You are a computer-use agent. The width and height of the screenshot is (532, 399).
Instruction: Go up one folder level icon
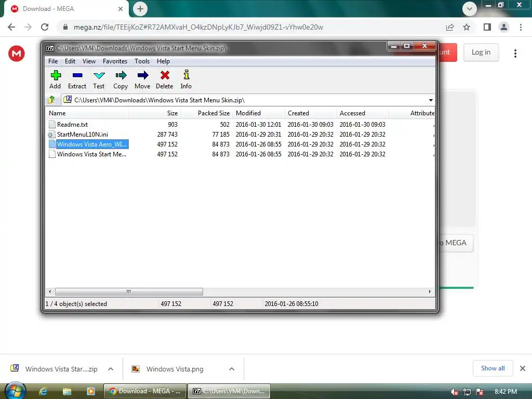51,100
